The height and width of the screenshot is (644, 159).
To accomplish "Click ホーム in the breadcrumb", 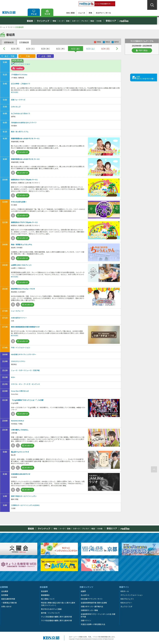I will [x=2, y=27].
